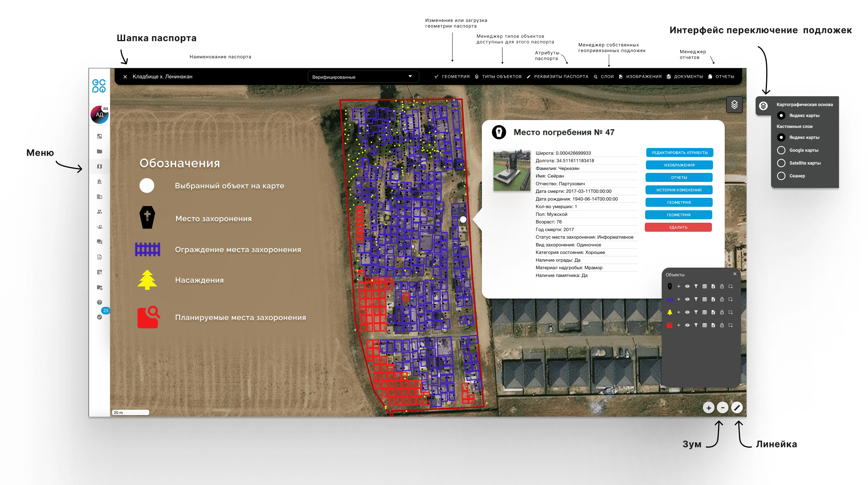Toggle visibility of fence objects

click(x=687, y=299)
